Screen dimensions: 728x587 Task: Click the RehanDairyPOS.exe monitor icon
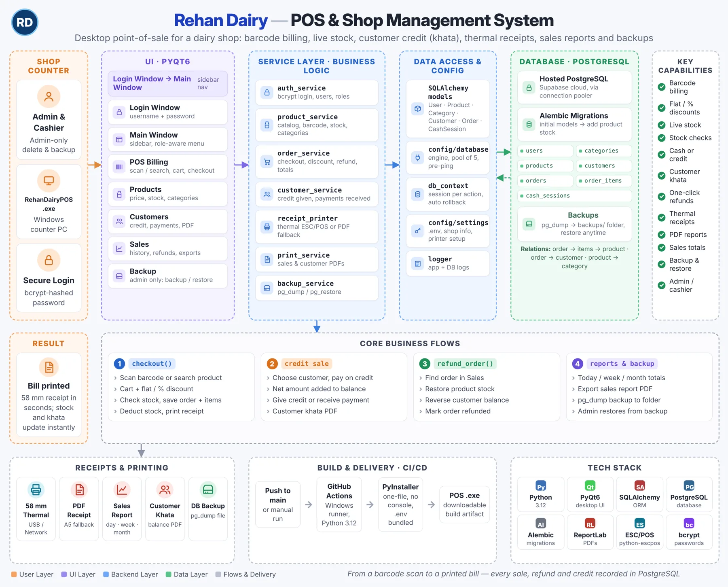coord(49,180)
